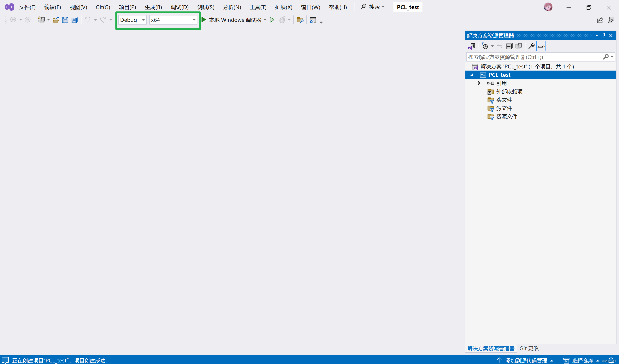Viewport: 619px width, 364px height.
Task: Switch between solutions and folder views icon
Action: (472, 46)
